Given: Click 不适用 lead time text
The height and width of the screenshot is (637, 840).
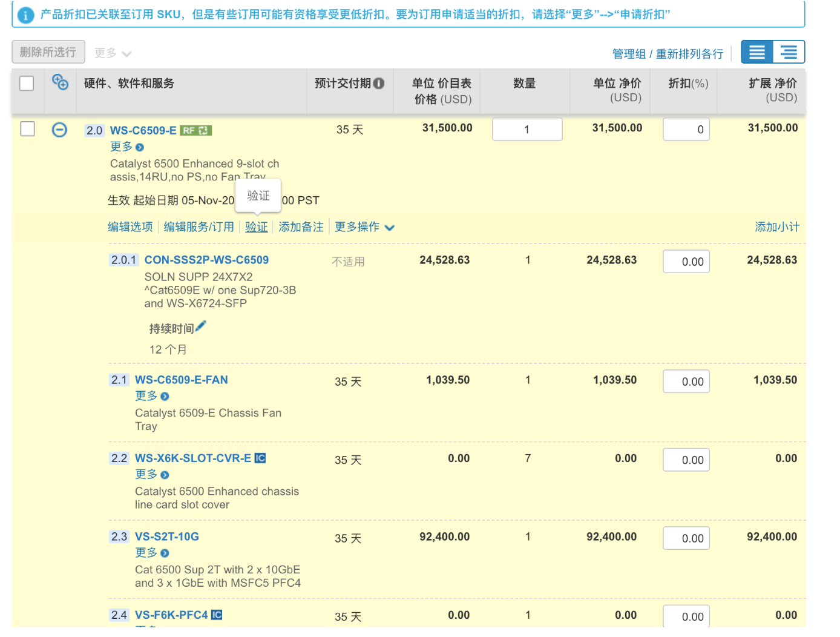Looking at the screenshot, I should coord(348,262).
